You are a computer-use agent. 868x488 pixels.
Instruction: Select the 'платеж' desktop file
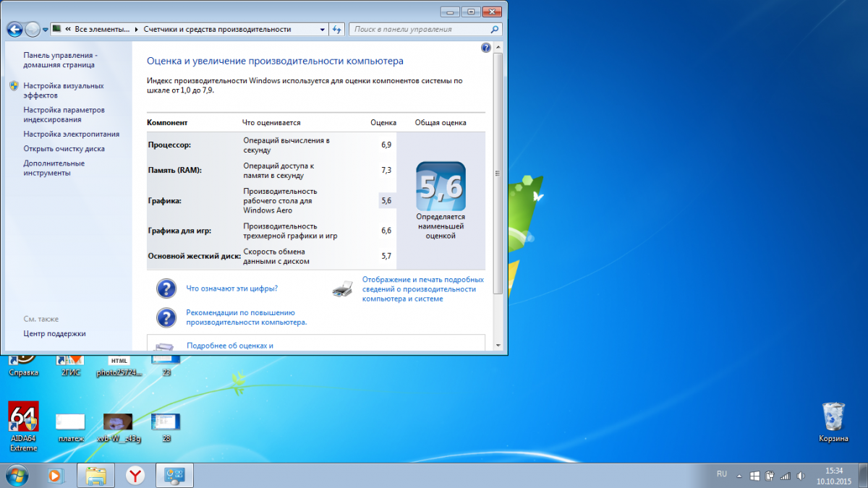click(x=71, y=427)
